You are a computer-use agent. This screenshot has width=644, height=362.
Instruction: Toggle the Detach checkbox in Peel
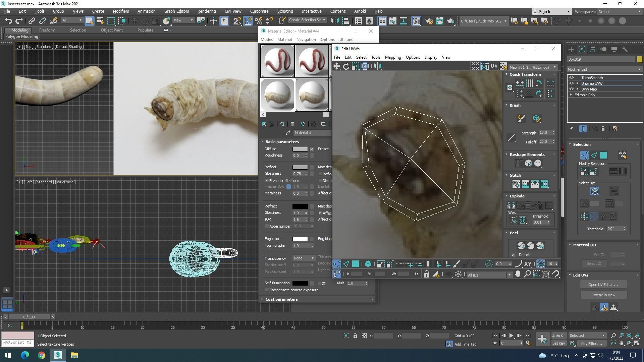tap(513, 255)
